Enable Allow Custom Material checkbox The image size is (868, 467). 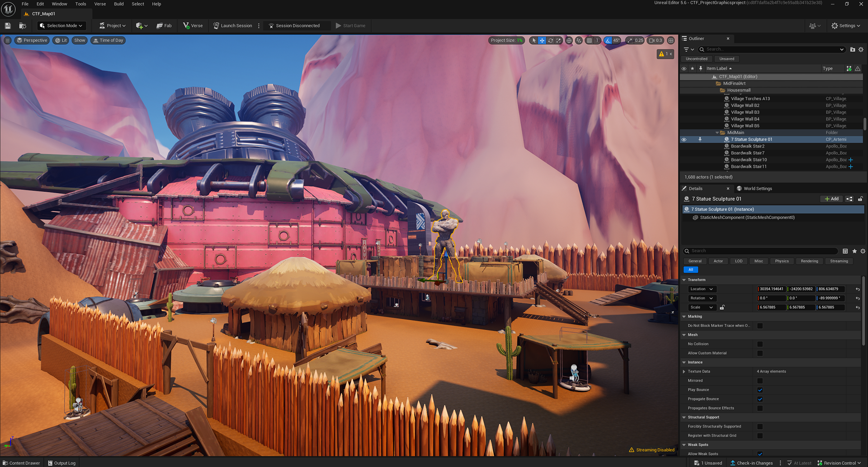tap(760, 353)
